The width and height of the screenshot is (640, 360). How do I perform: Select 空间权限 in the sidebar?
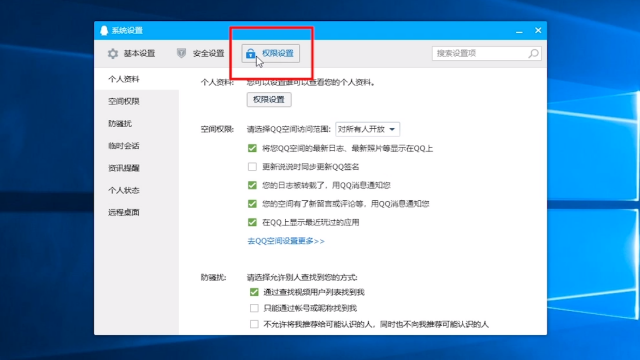tap(136, 101)
